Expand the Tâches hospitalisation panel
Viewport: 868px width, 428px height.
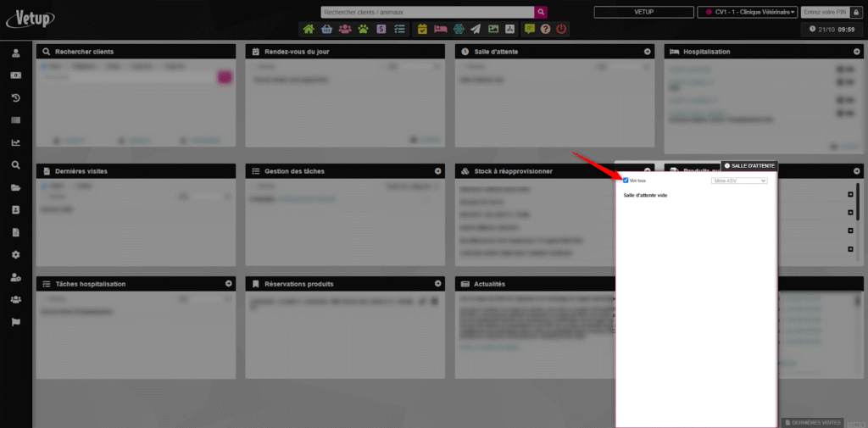click(228, 284)
